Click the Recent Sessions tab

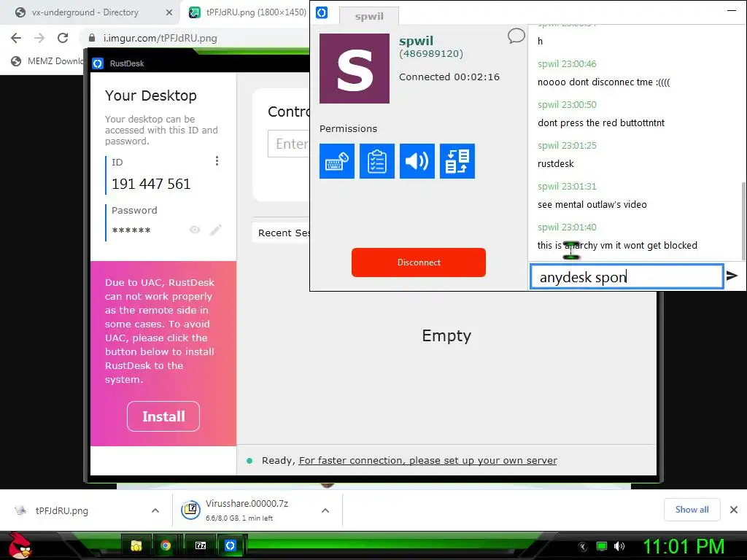(x=282, y=233)
